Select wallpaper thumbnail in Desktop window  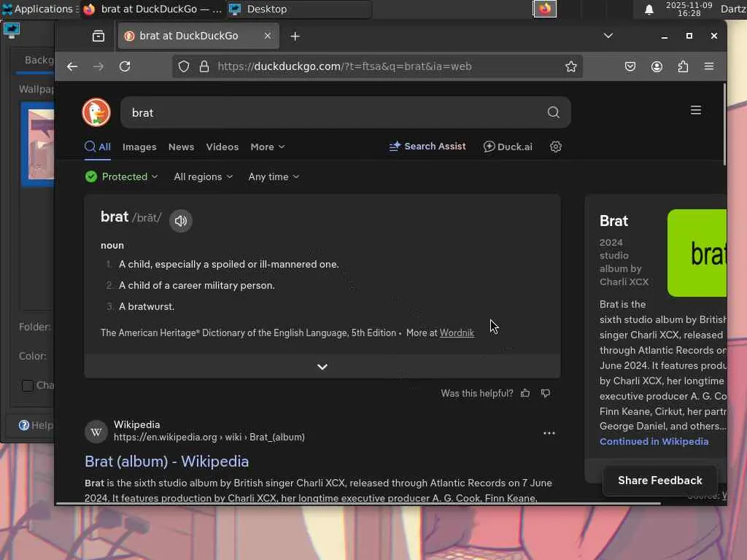coord(38,144)
